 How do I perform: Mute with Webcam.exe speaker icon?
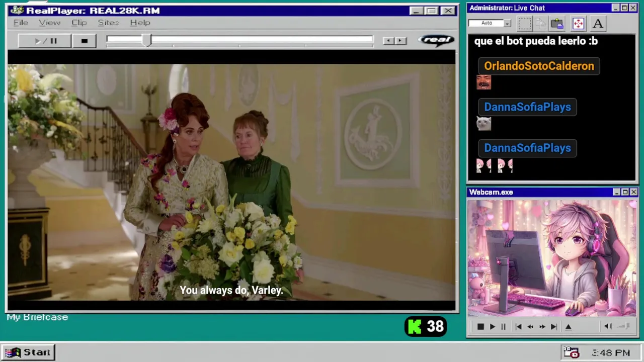(x=608, y=327)
